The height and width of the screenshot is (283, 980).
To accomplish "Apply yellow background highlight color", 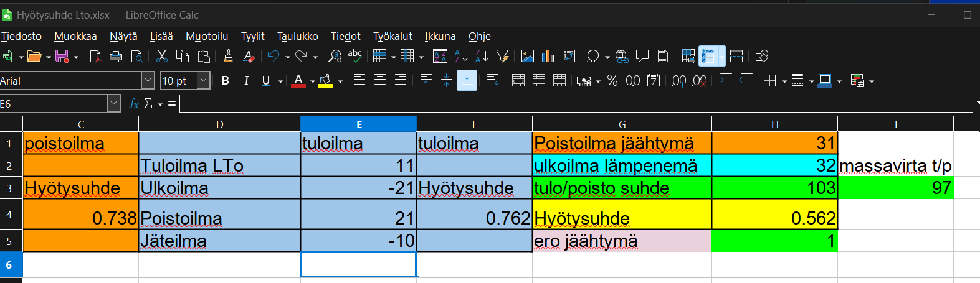I will (325, 81).
